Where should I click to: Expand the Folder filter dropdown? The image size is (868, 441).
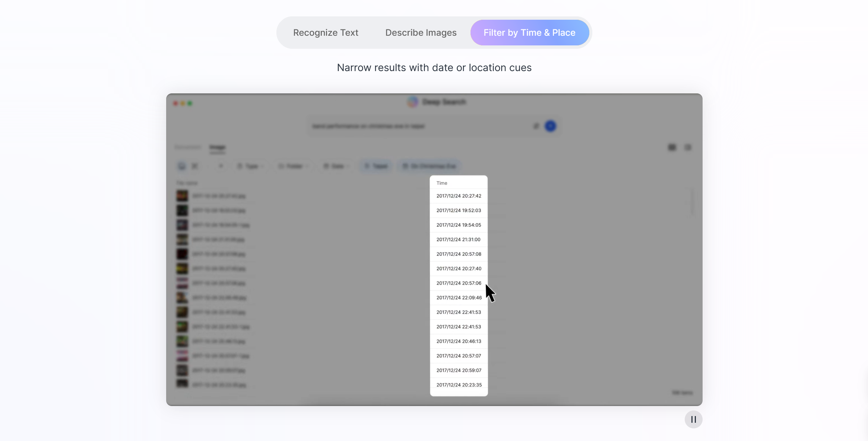[294, 166]
